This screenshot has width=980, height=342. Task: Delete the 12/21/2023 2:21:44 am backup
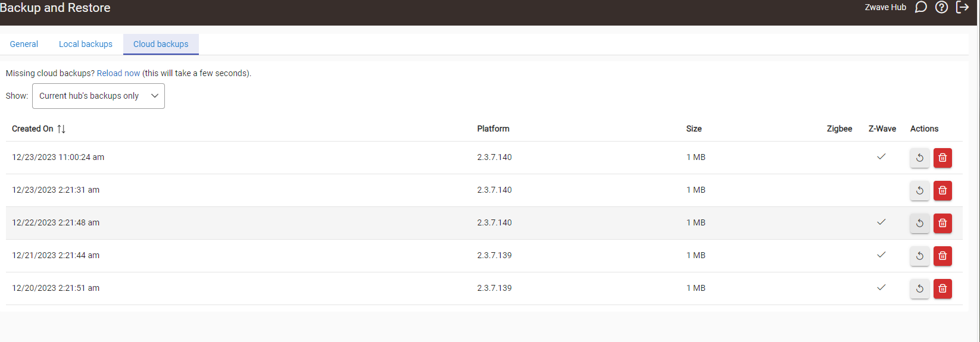coord(942,256)
